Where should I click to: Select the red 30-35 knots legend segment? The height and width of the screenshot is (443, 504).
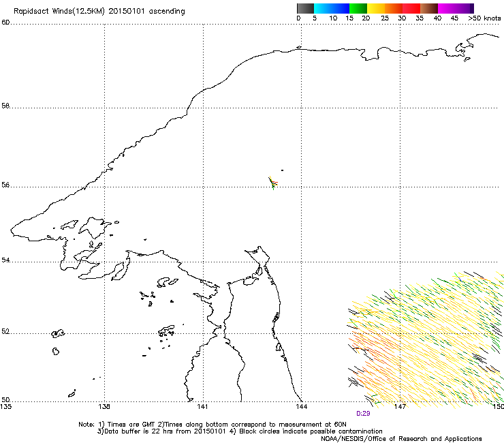[x=411, y=8]
